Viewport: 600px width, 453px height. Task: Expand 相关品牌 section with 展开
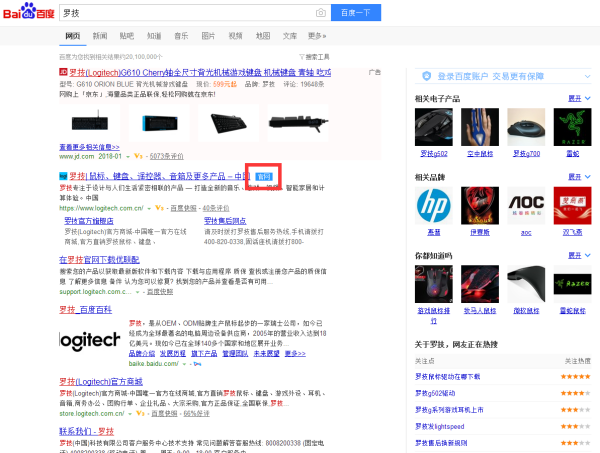(579, 177)
